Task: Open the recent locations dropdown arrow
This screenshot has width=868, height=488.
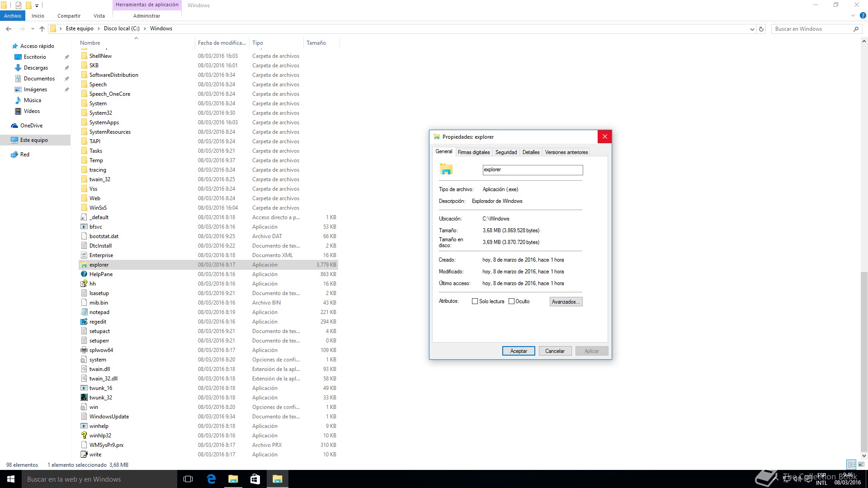Action: coord(33,28)
